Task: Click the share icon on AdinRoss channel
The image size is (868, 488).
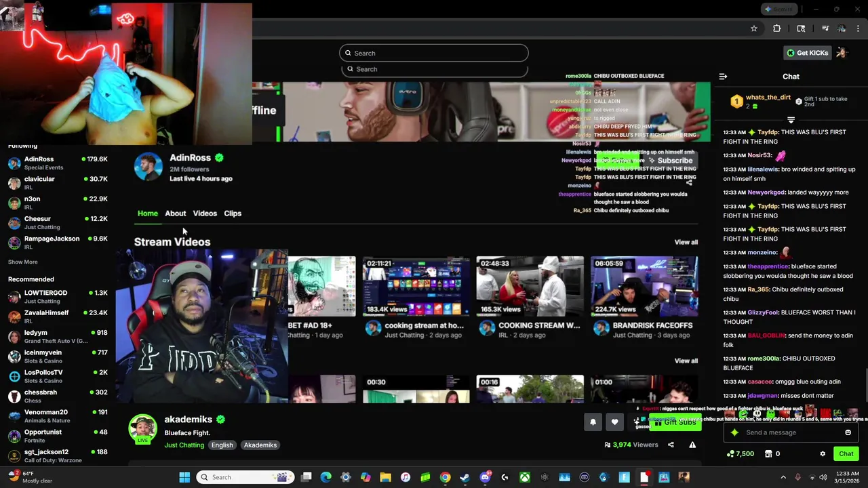Action: point(689,182)
